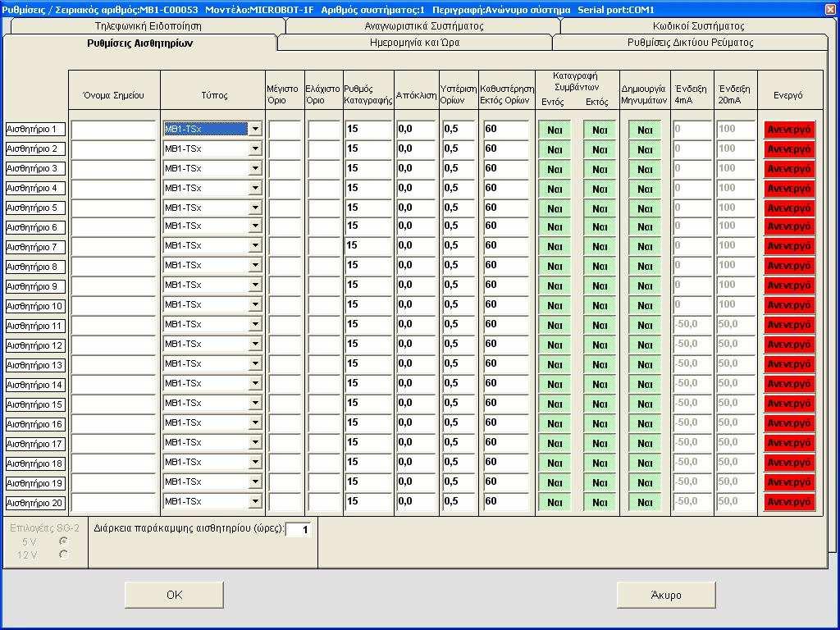
Task: Open type dropdown for Αισθητήριο 18
Action: [255, 462]
